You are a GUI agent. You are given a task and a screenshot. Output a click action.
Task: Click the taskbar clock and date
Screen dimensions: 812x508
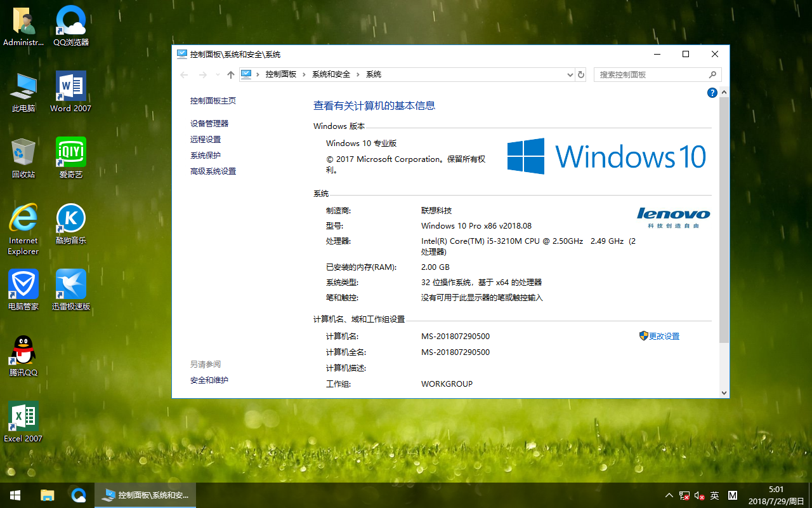776,495
